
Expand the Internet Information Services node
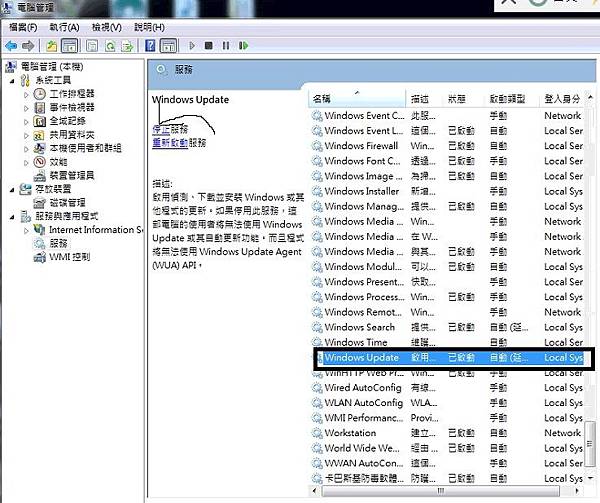click(26, 230)
